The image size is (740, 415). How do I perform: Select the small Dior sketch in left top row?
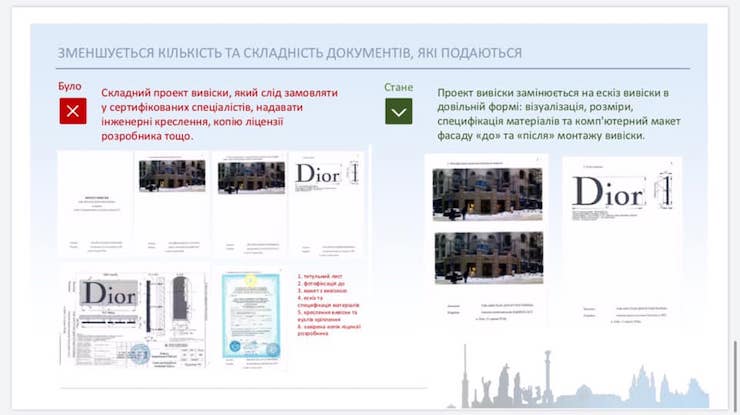point(327,203)
